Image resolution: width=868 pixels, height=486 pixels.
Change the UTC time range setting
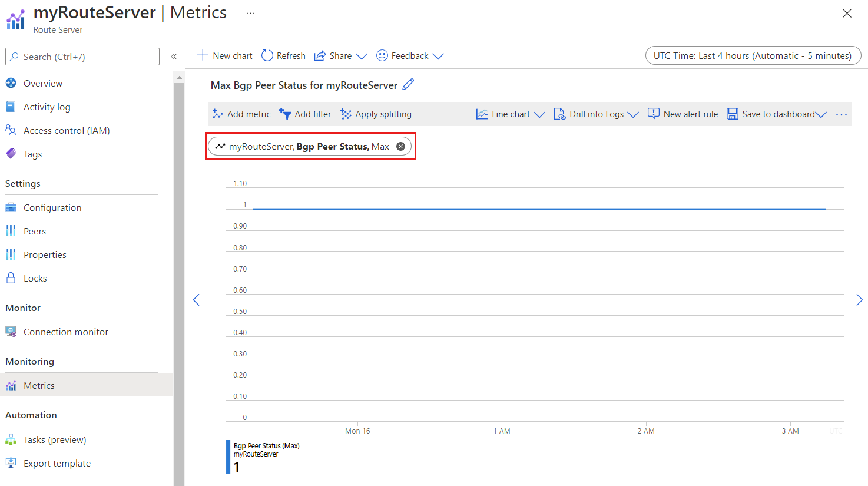(753, 55)
